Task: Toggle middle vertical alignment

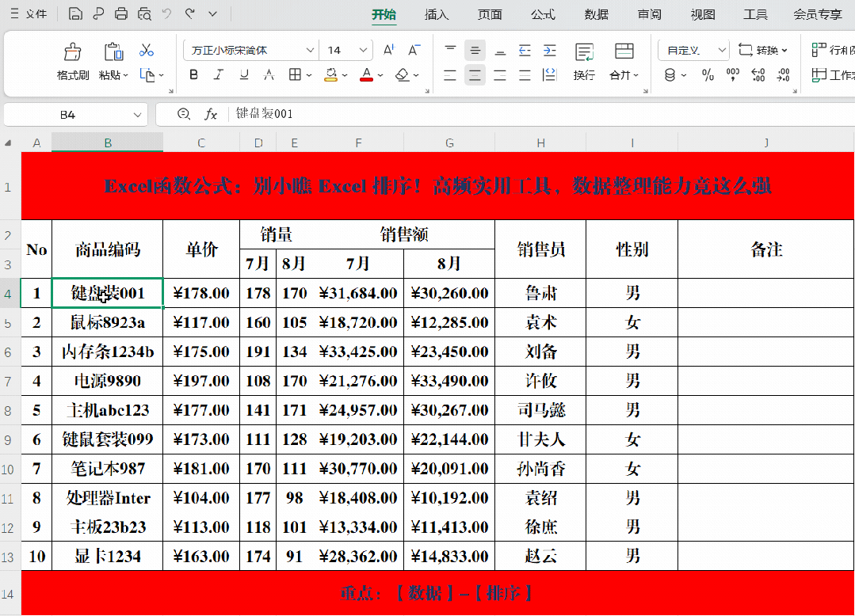Action: pyautogui.click(x=475, y=51)
